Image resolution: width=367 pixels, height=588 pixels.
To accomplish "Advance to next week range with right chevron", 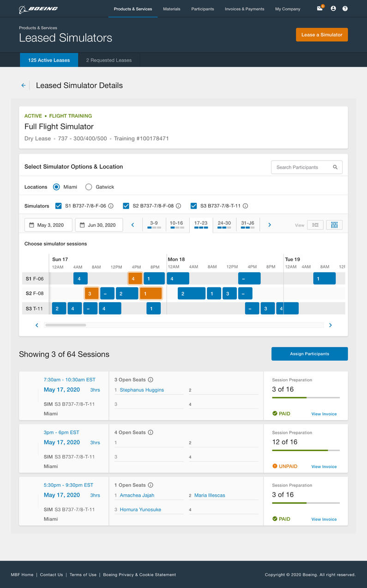I will click(x=269, y=225).
